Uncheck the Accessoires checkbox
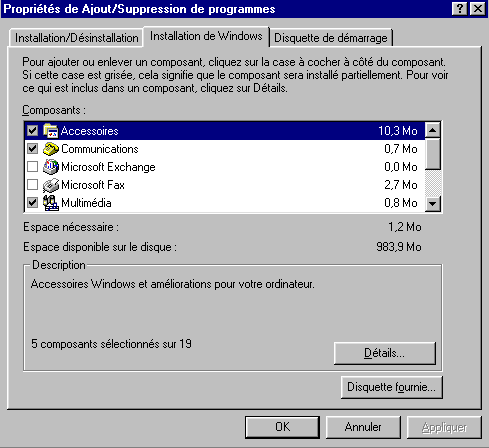The width and height of the screenshot is (489, 448). pos(32,131)
